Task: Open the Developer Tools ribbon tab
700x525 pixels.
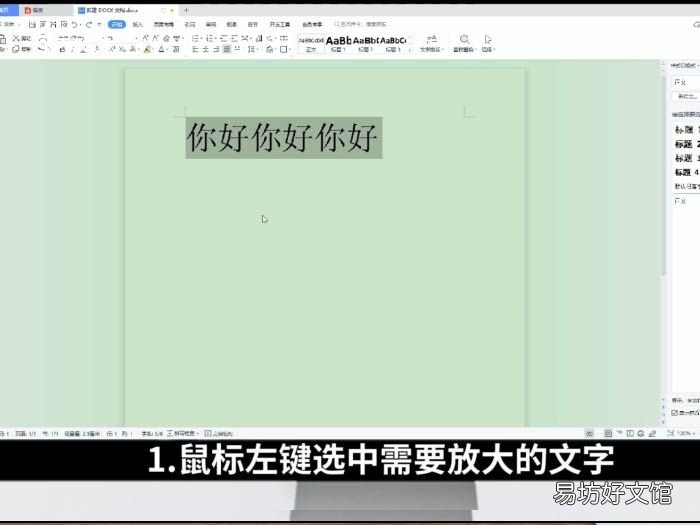Action: 280,25
